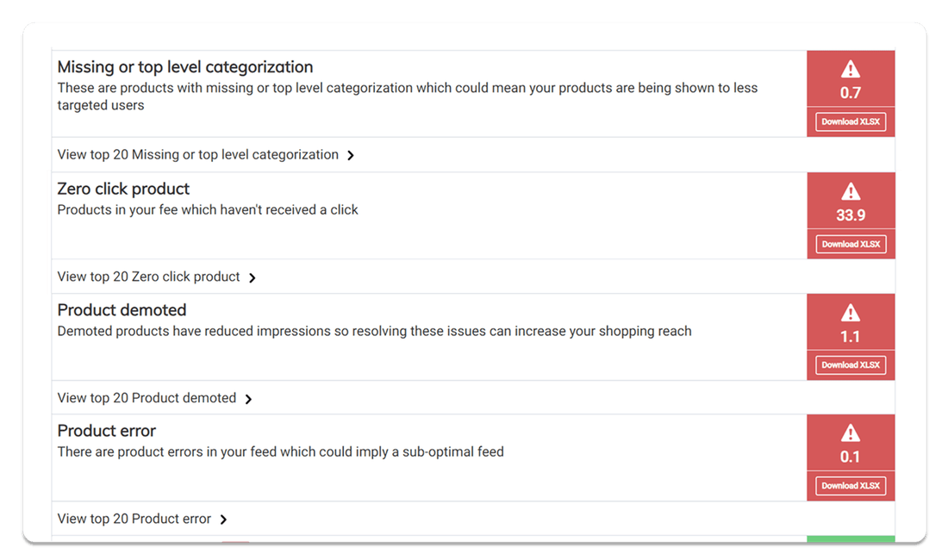Open View top 20 Product demoted link
The image size is (948, 560).
coord(147,398)
